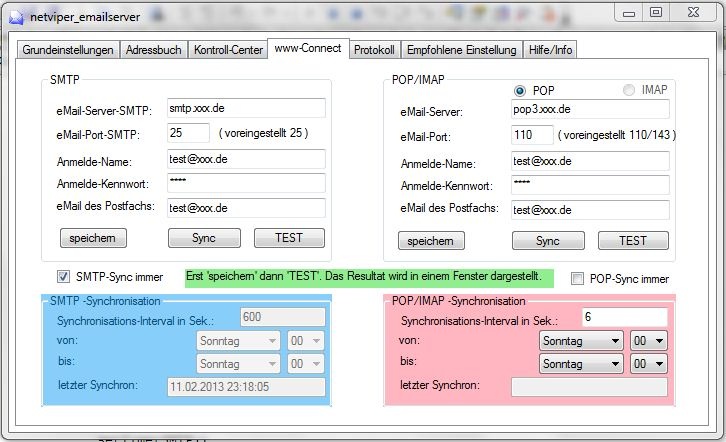Open the Kontroll-Center tab
Image resolution: width=726 pixels, height=442 pixels.
(228, 50)
